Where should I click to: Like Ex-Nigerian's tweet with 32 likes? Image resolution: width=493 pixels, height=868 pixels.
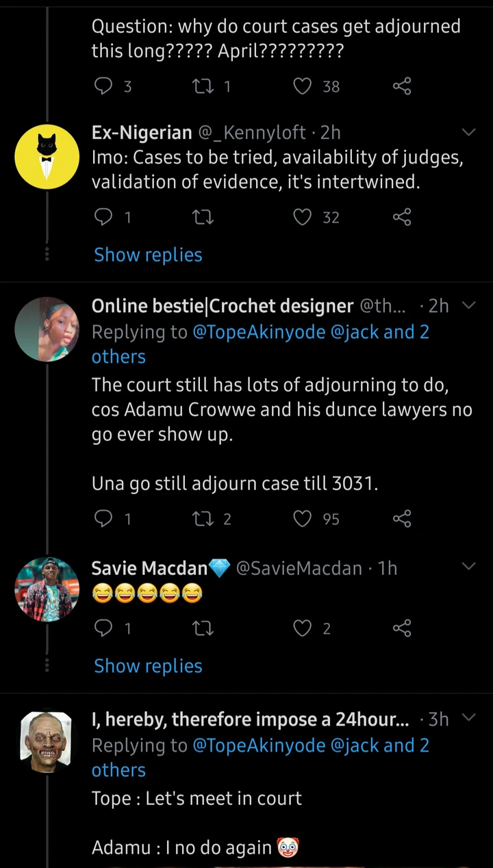(x=303, y=217)
